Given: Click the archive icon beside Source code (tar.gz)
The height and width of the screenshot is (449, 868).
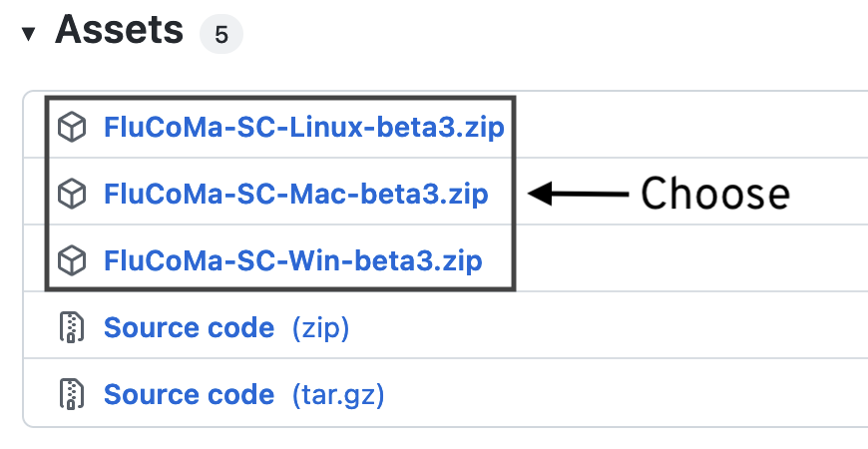Looking at the screenshot, I should click(x=72, y=394).
